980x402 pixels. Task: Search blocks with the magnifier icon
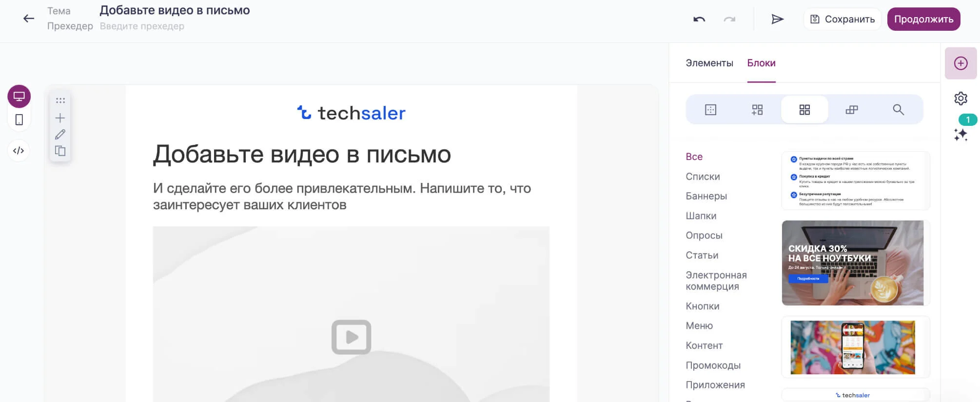(898, 110)
